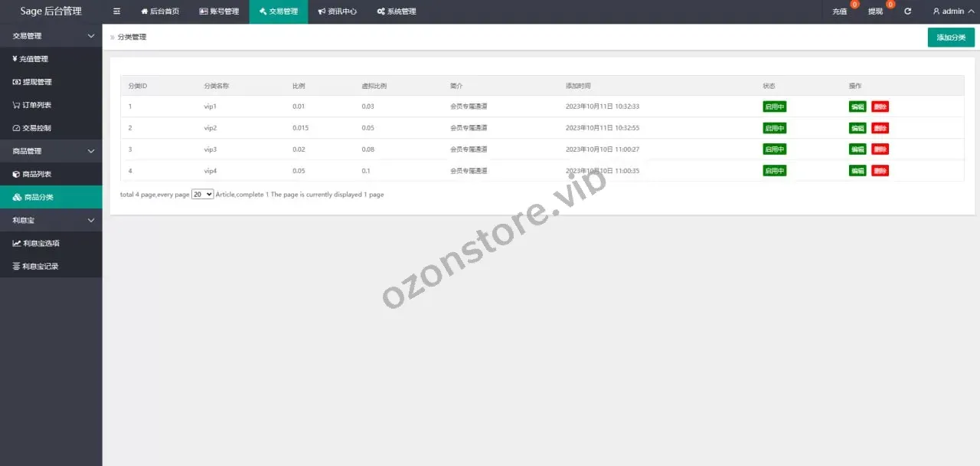The width and height of the screenshot is (980, 466).
Task: Click the red 删除 button for vip2
Action: pos(880,128)
